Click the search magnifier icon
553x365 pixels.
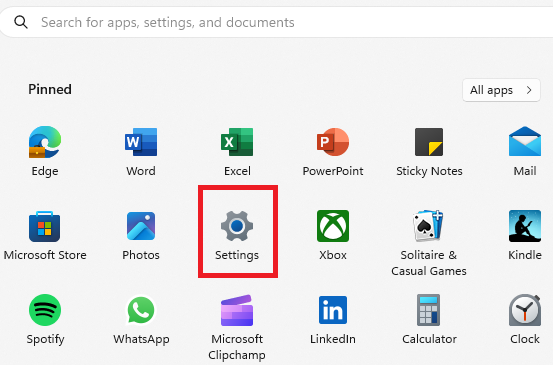click(x=20, y=22)
